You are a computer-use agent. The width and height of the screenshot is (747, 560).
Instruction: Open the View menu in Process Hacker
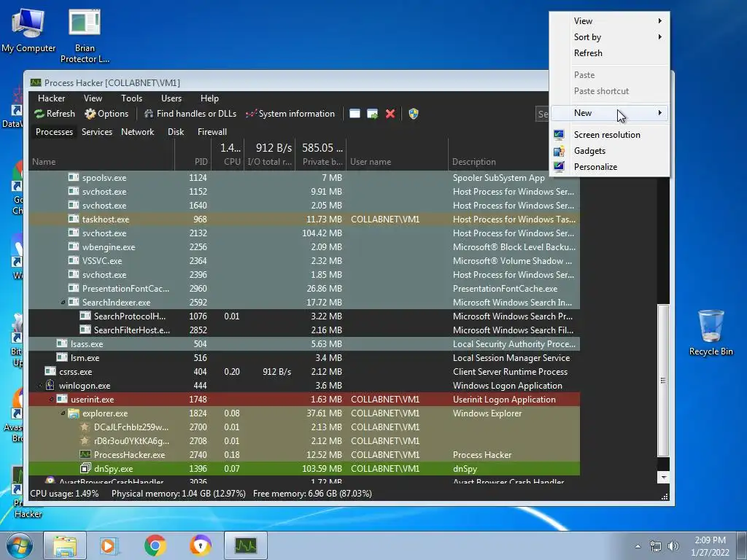click(93, 98)
